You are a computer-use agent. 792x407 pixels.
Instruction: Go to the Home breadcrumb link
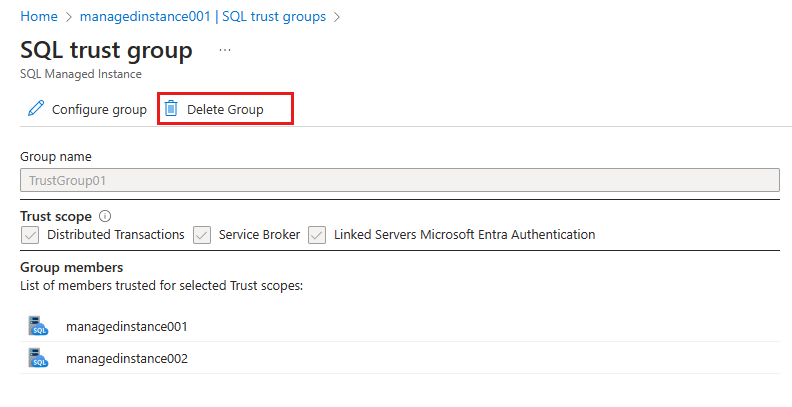point(39,17)
